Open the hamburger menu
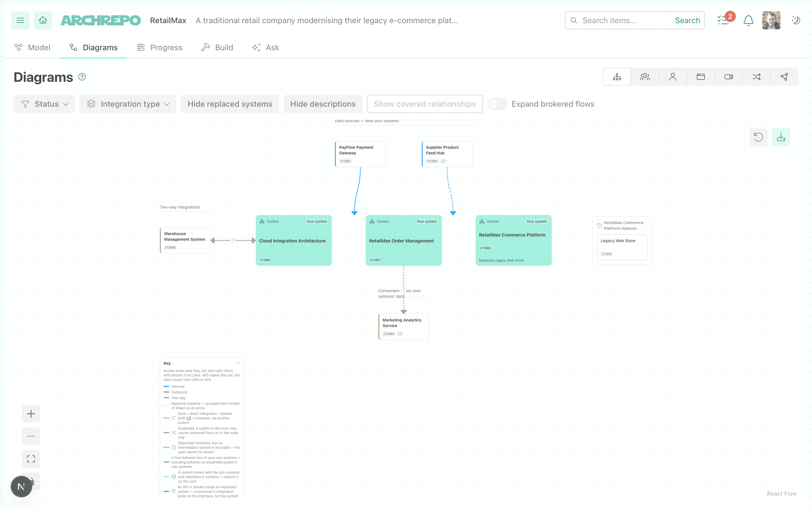This screenshot has width=812, height=508. click(x=20, y=20)
